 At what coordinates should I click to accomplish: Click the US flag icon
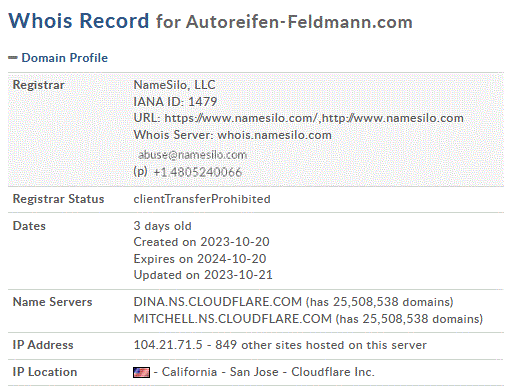pyautogui.click(x=141, y=372)
